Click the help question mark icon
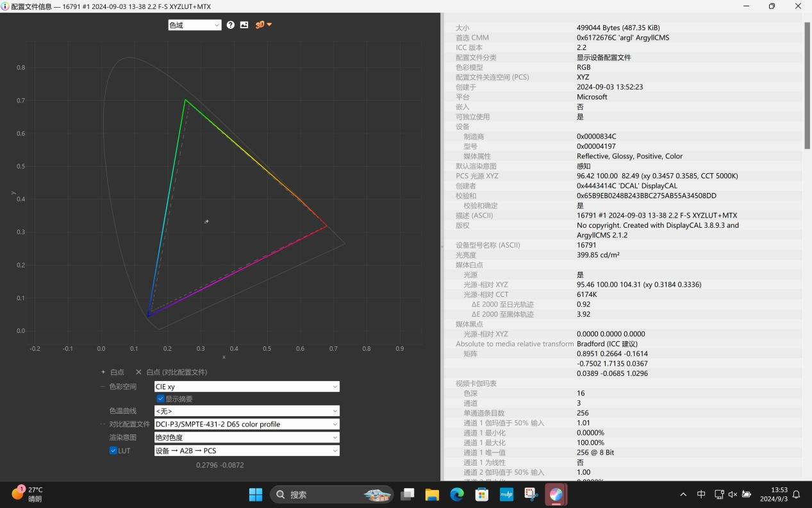Image resolution: width=812 pixels, height=508 pixels. [231, 25]
